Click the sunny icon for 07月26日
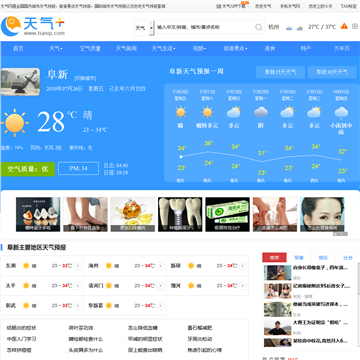 (180, 112)
